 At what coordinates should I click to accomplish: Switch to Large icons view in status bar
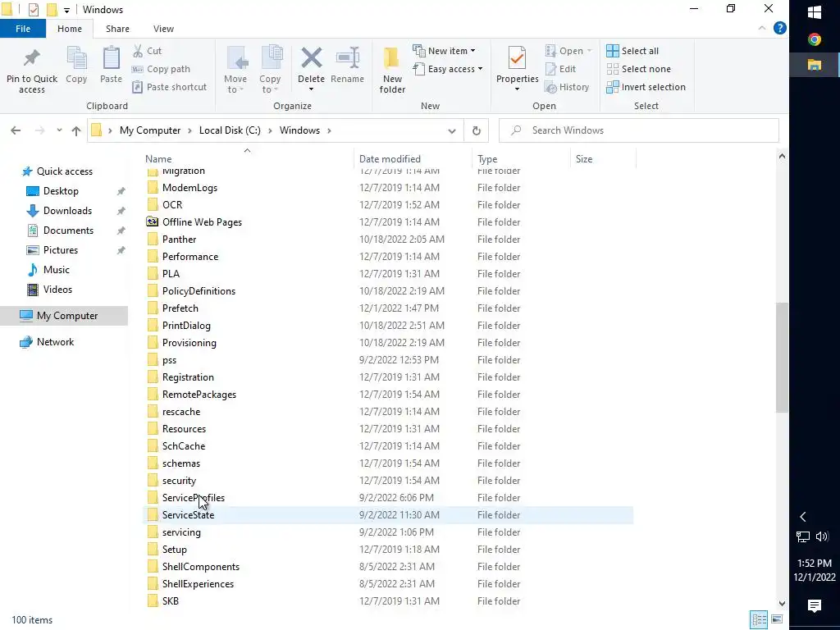click(x=777, y=620)
